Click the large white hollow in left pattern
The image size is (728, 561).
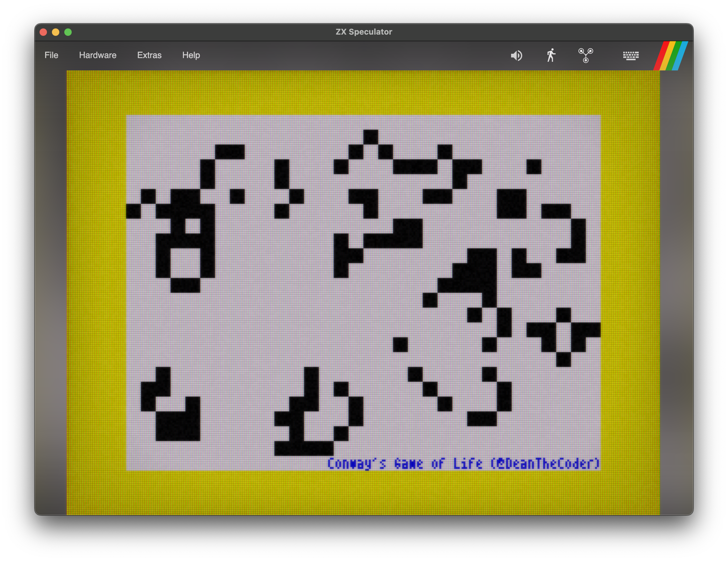pos(185,263)
